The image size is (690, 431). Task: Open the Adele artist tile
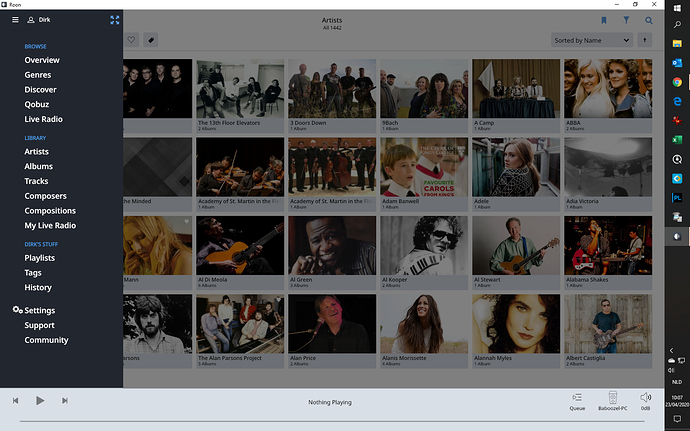coord(516,174)
